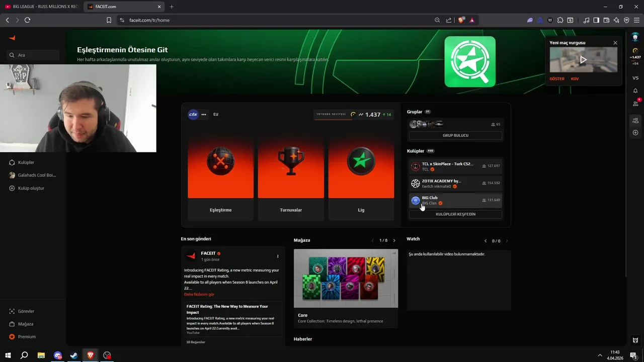Open the music note toolbar icon
The width and height of the screenshot is (644, 362).
586,20
